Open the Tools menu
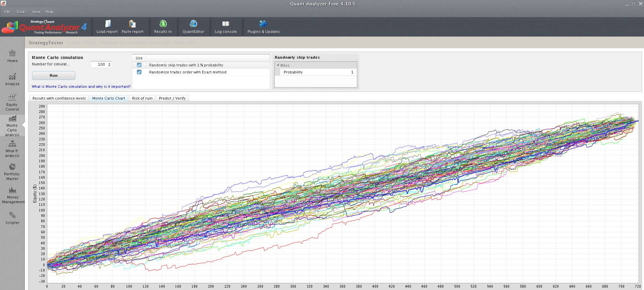Viewport: 644px width, 290px height. (x=21, y=12)
